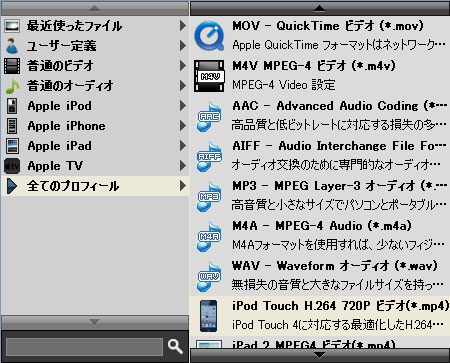Click the recent files monitor icon
The image size is (450, 363).
pyautogui.click(x=12, y=26)
